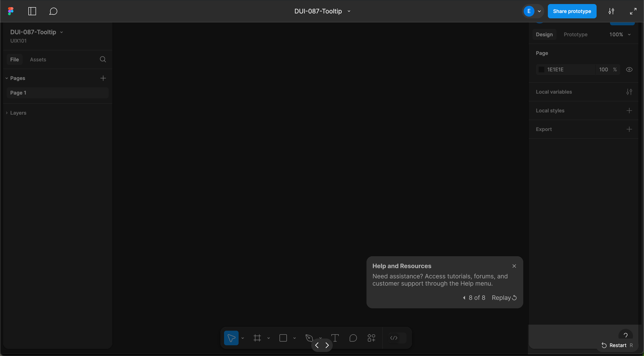Toggle page background visibility eye icon
The width and height of the screenshot is (644, 356).
[629, 70]
